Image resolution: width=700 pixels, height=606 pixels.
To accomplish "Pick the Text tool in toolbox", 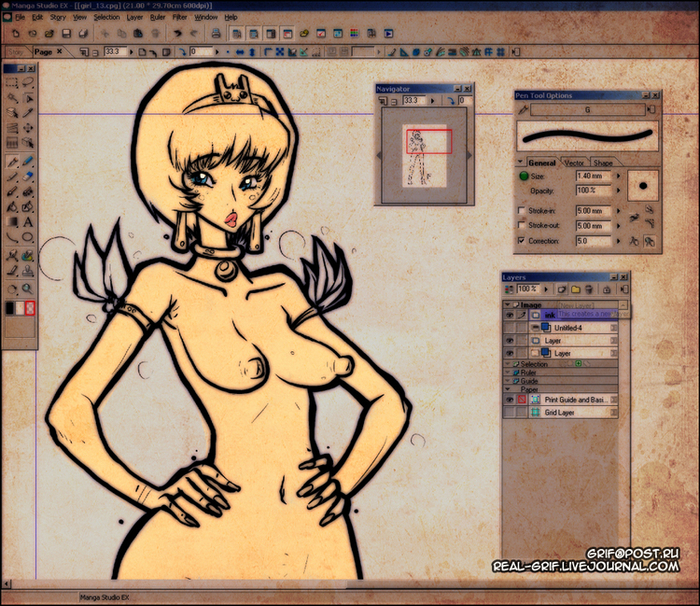I will pos(28,222).
